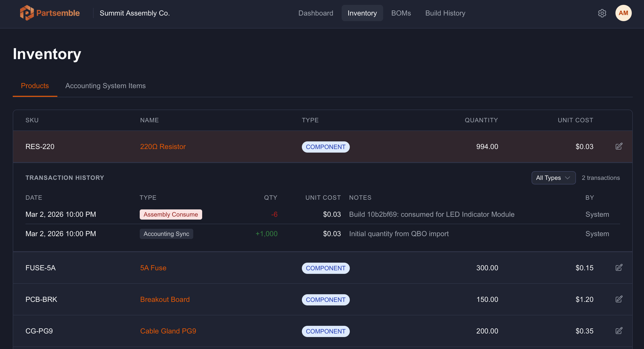Open the settings gear
The image size is (644, 349).
click(x=602, y=13)
